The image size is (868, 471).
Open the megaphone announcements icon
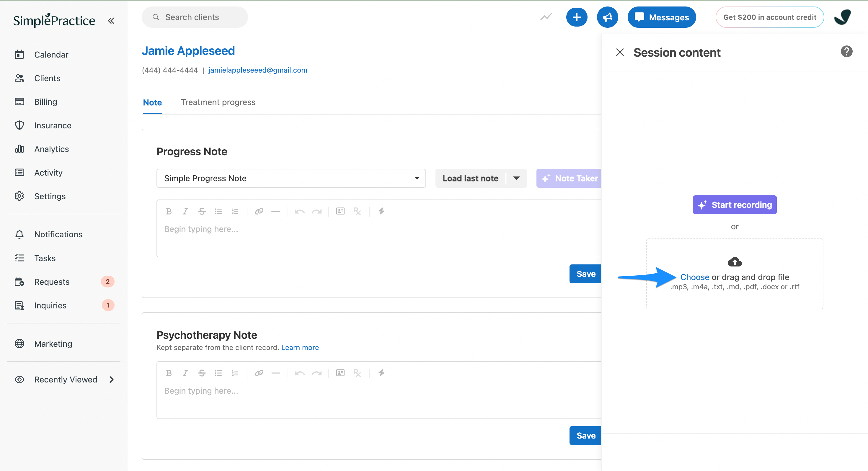pos(608,17)
